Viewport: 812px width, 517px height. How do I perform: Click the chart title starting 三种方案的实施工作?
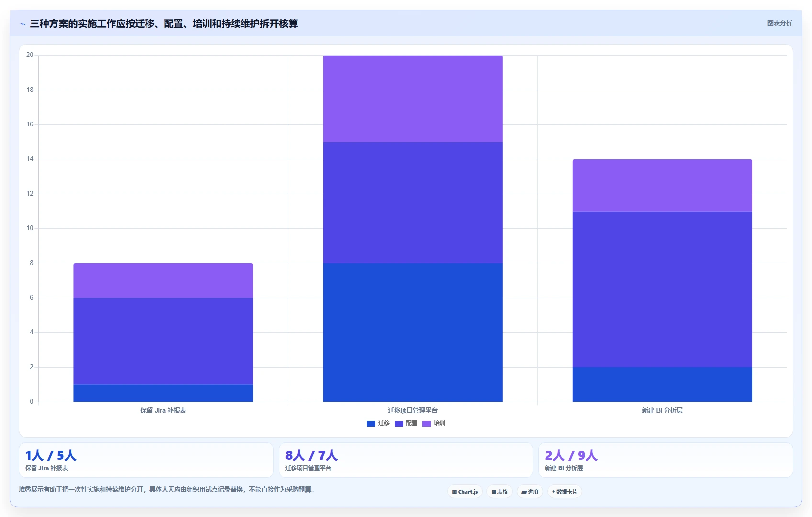pyautogui.click(x=164, y=23)
